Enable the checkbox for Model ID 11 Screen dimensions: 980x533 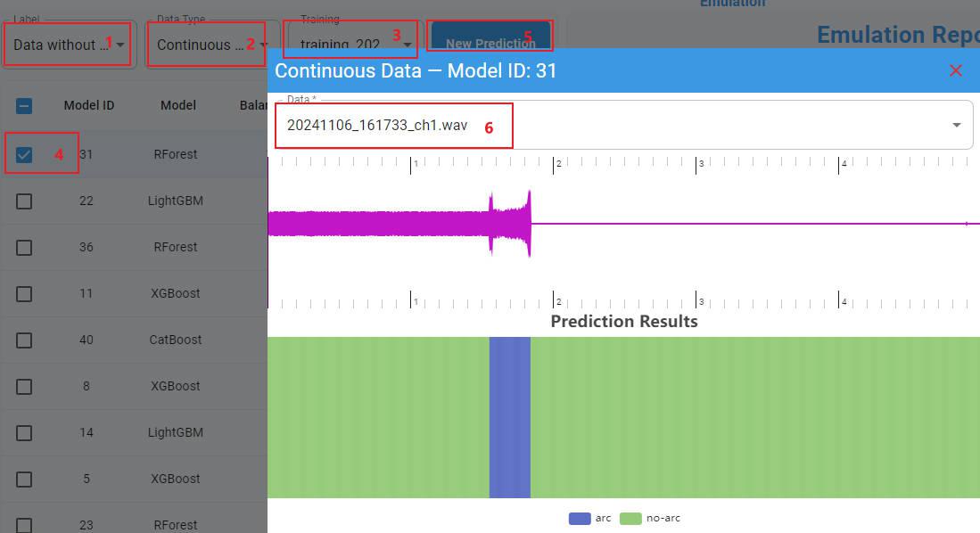click(x=24, y=294)
